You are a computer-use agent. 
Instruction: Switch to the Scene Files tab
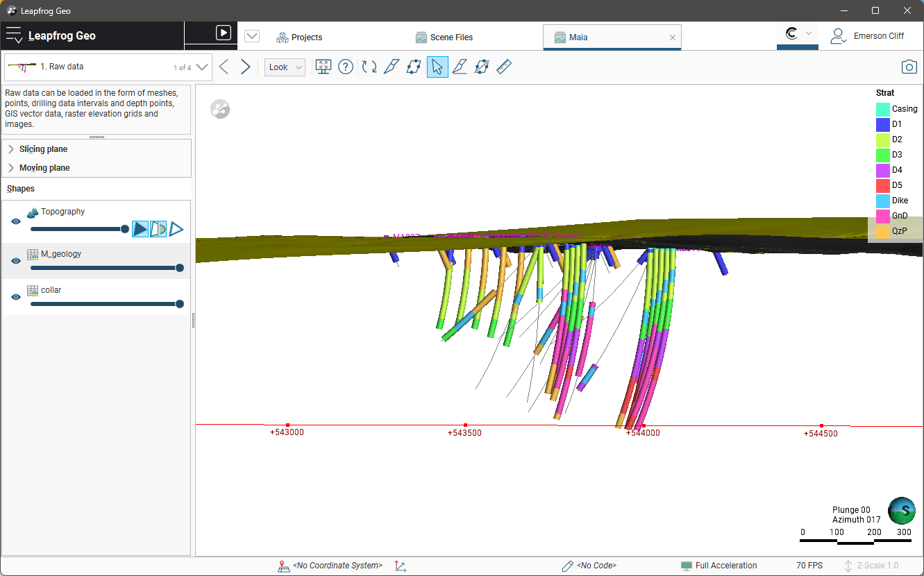click(444, 37)
